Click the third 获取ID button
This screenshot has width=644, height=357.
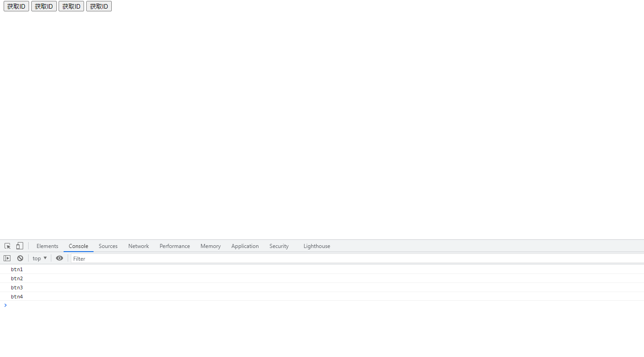pyautogui.click(x=71, y=6)
